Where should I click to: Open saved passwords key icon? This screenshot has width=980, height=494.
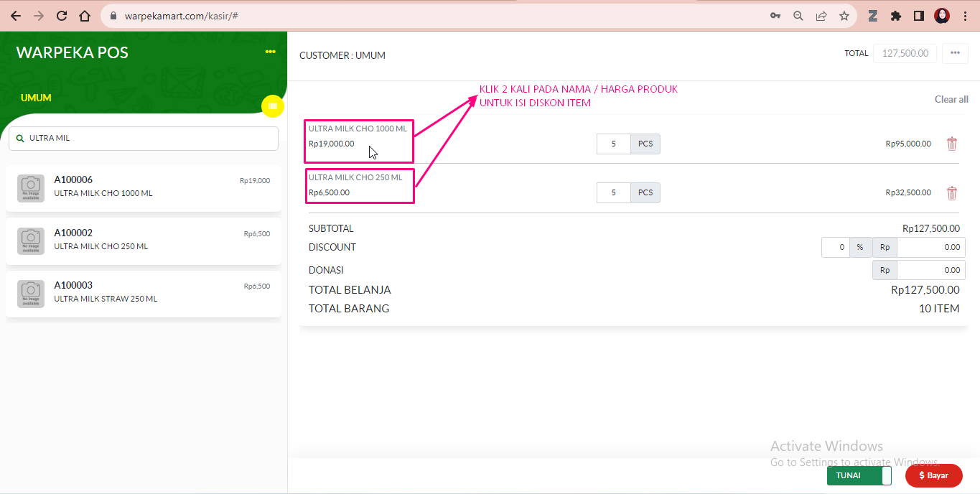775,16
